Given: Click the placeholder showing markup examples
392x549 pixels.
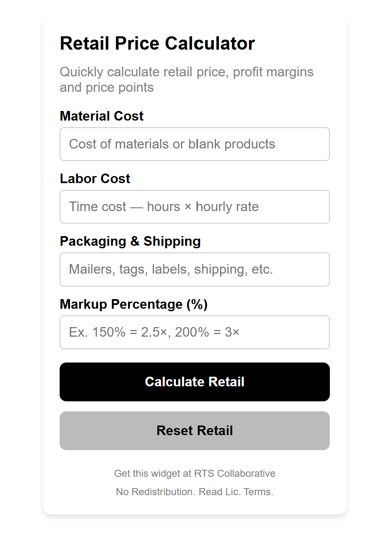Looking at the screenshot, I should pyautogui.click(x=154, y=332).
